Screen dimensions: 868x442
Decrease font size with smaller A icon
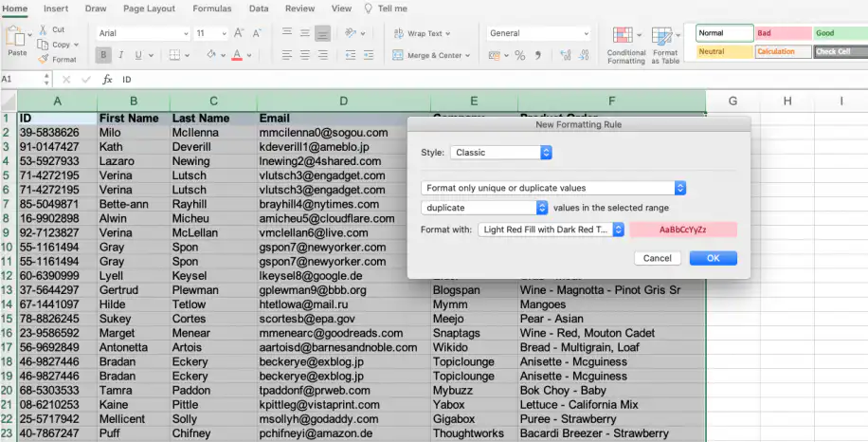256,33
